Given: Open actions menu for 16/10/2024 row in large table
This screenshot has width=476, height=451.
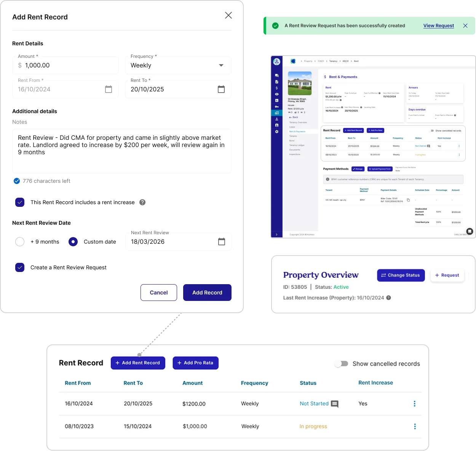Looking at the screenshot, I should pos(415,404).
